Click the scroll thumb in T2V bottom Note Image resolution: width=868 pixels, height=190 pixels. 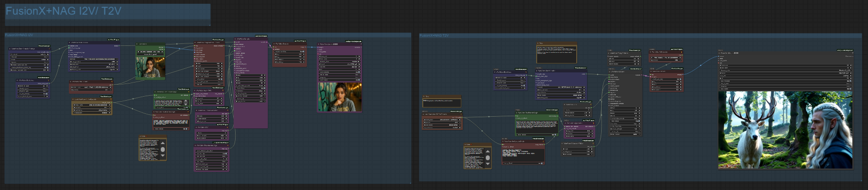pyautogui.click(x=487, y=158)
